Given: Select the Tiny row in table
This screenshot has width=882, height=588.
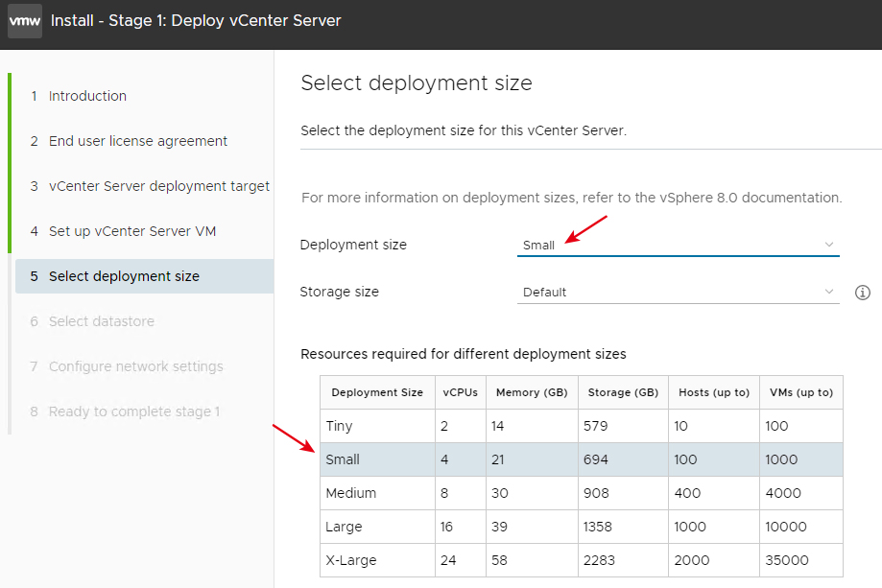Looking at the screenshot, I should click(x=582, y=426).
